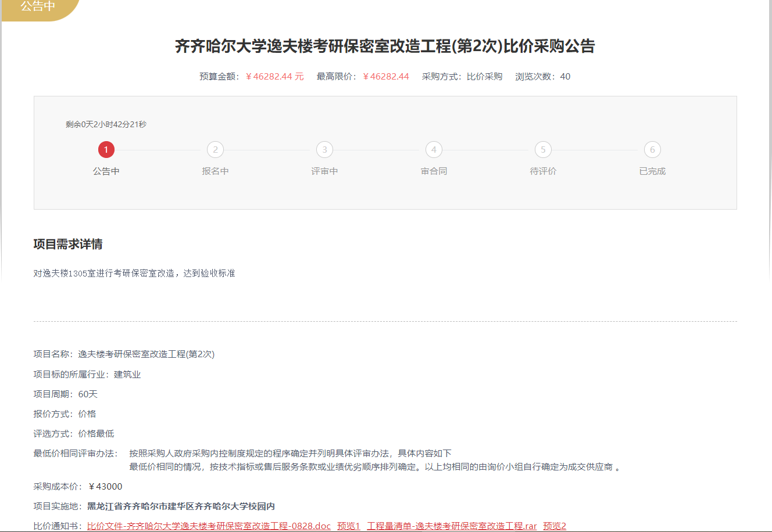Click step 4 circle in progress tracker
The image size is (772, 532).
coord(434,150)
